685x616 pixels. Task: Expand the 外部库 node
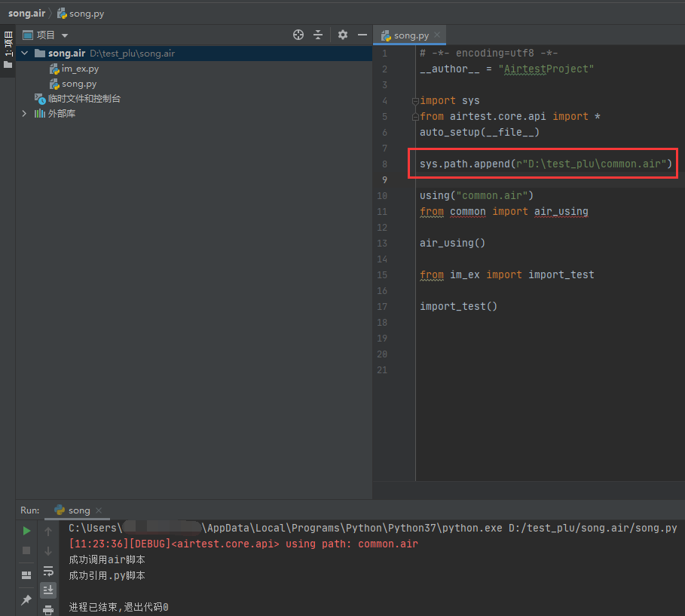[24, 114]
